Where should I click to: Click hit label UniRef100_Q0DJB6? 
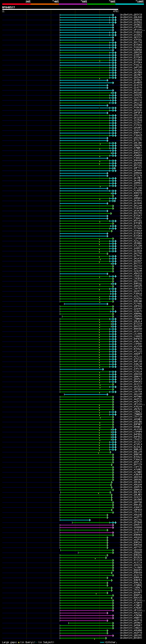[131, 422]
